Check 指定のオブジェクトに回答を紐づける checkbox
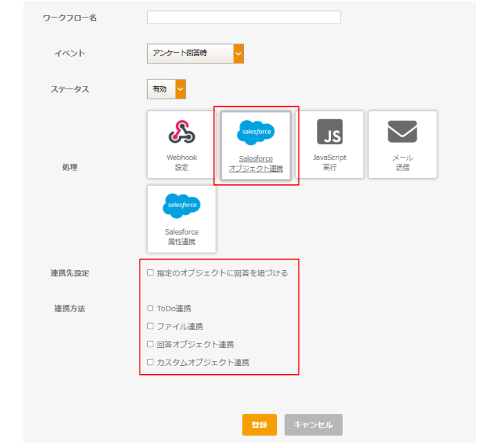The height and width of the screenshot is (448, 485). [151, 273]
